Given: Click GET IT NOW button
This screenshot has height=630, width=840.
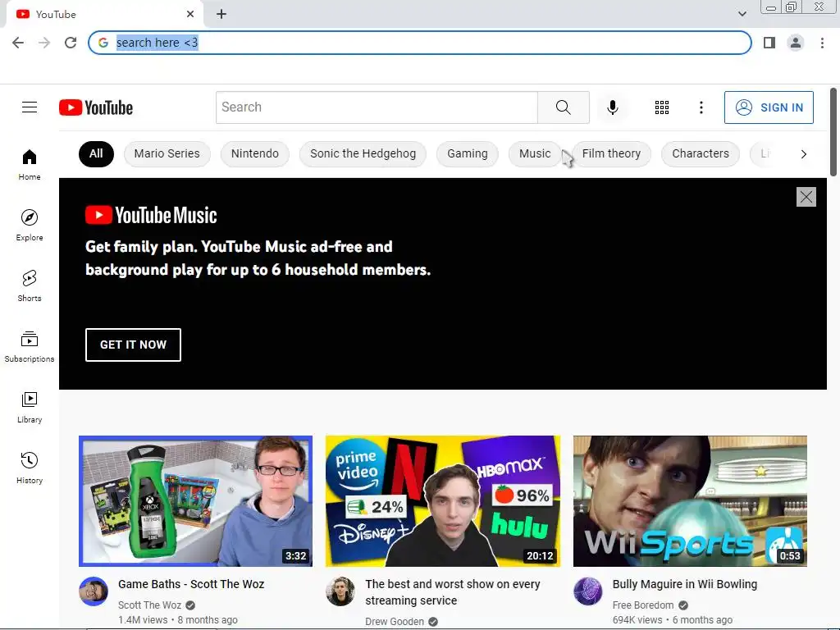Looking at the screenshot, I should pyautogui.click(x=133, y=345).
